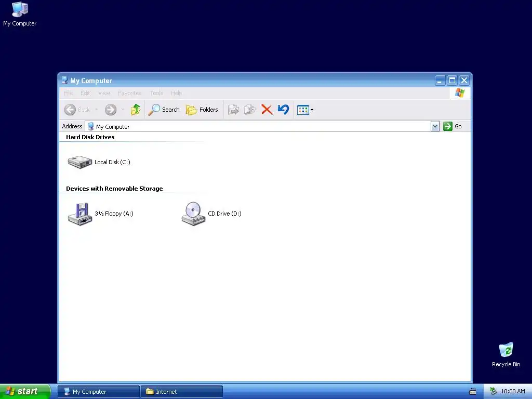Image resolution: width=532 pixels, height=399 pixels.
Task: Open the Address bar dropdown
Action: (435, 126)
